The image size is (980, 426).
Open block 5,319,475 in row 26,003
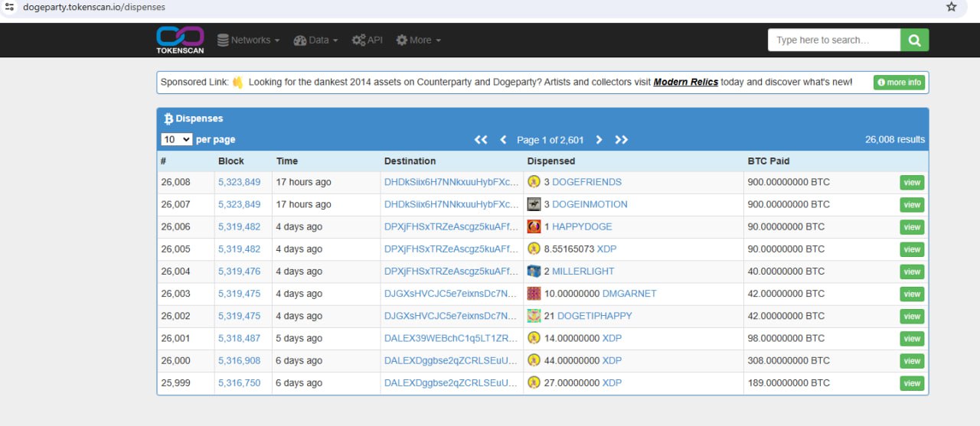239,293
